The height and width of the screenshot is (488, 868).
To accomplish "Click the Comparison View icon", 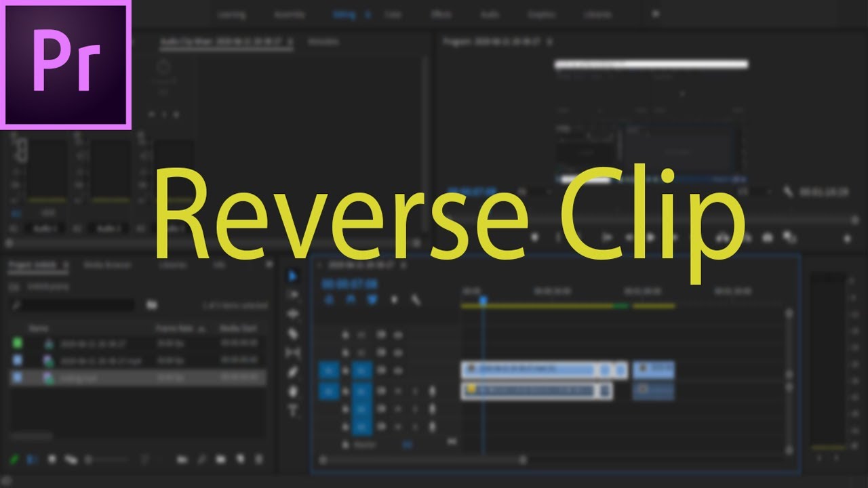I will point(789,237).
